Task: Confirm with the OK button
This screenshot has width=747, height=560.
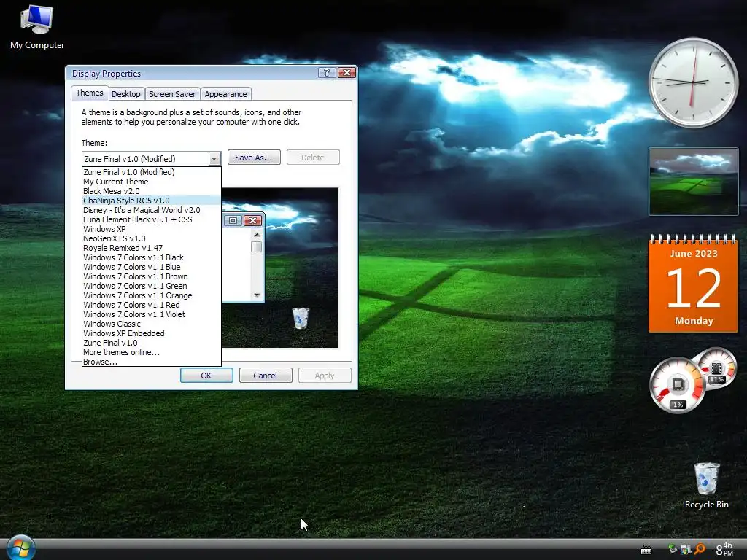Action: click(x=206, y=376)
